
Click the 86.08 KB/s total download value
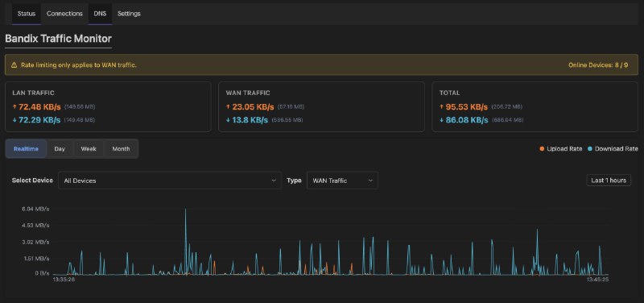pyautogui.click(x=467, y=120)
